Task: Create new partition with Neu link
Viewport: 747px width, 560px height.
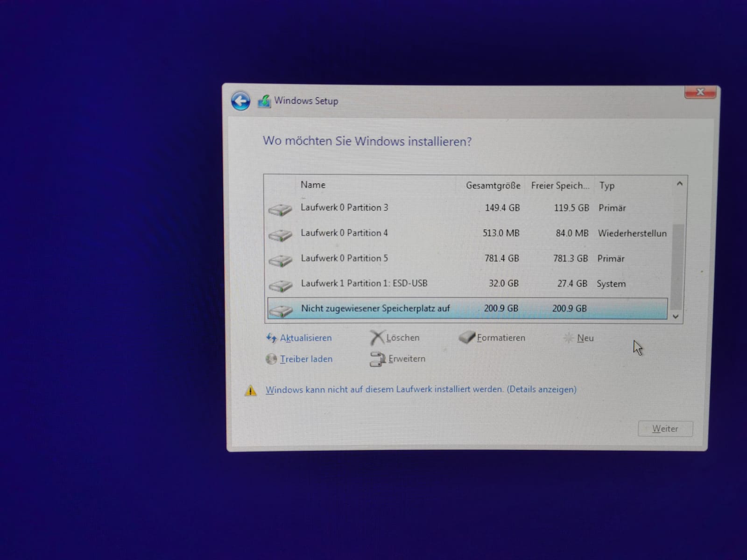Action: click(x=585, y=338)
